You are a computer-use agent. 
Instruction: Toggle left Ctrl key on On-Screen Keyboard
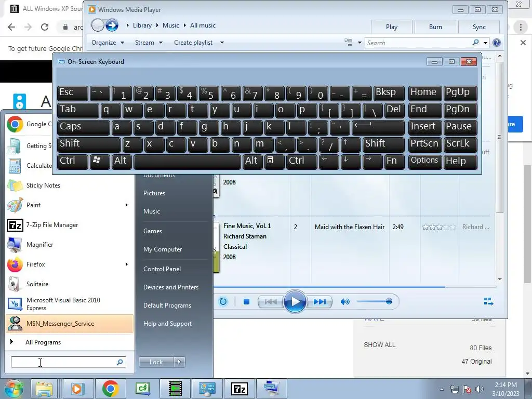click(x=73, y=161)
